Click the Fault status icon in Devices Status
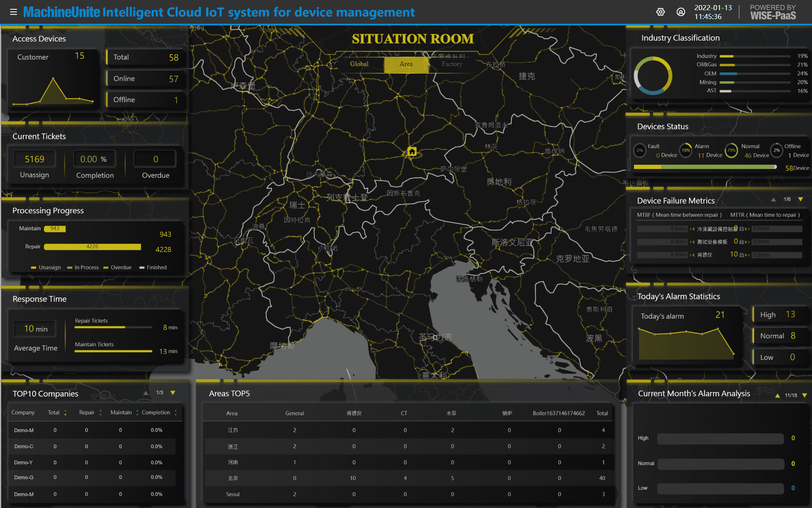The image size is (812, 508). click(x=639, y=150)
